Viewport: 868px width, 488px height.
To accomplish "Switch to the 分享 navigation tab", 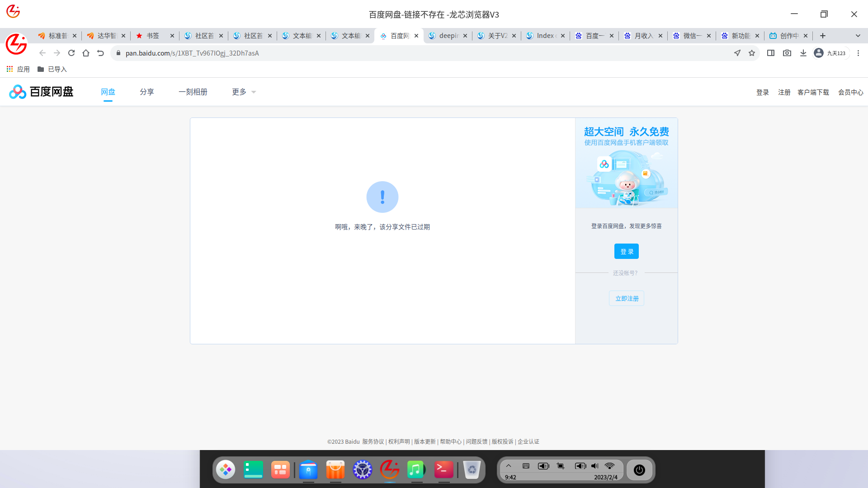I will pos(147,92).
